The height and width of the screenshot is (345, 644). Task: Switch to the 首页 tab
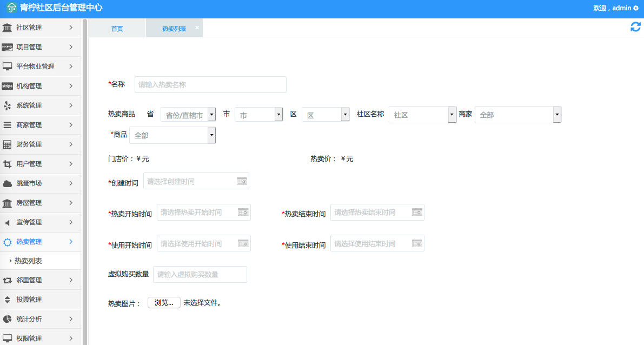coord(117,29)
